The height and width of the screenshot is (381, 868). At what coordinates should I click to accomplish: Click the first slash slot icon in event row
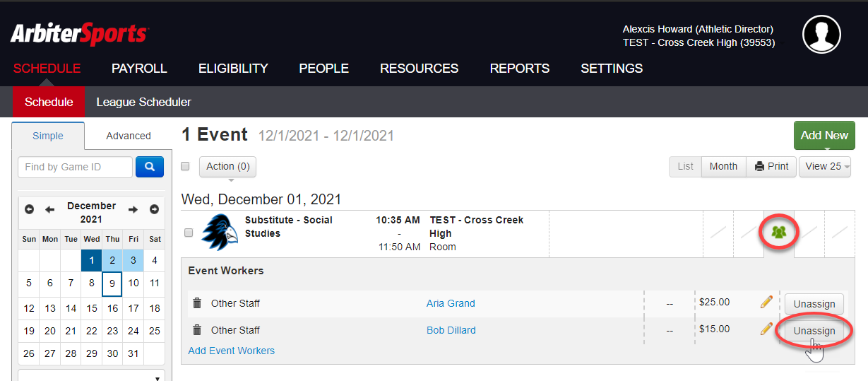[718, 233]
